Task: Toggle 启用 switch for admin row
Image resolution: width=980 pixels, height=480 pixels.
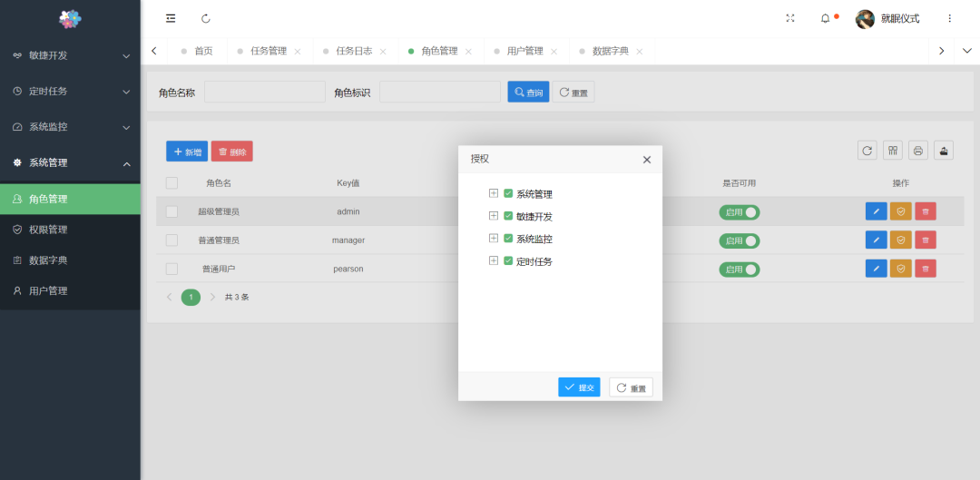Action: (x=740, y=212)
